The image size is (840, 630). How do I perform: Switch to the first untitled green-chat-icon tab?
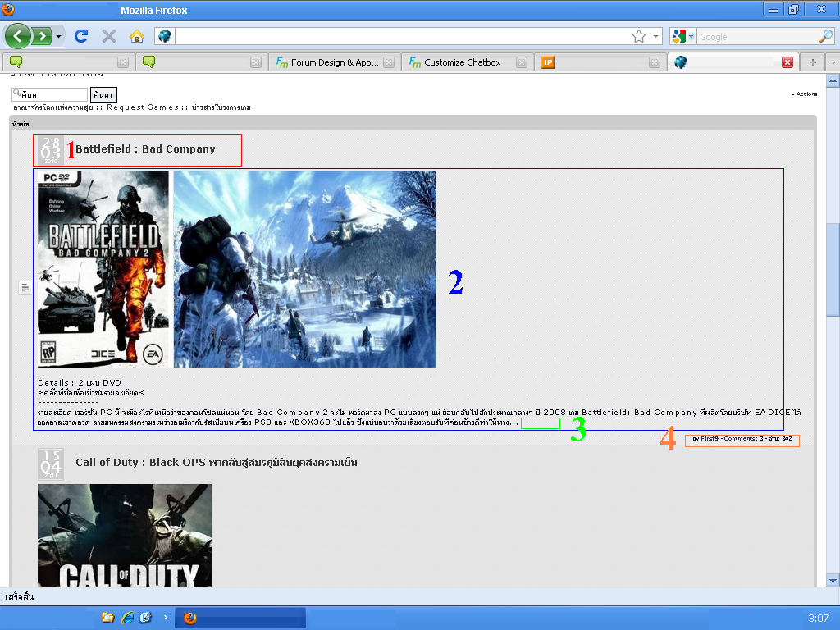click(68, 62)
